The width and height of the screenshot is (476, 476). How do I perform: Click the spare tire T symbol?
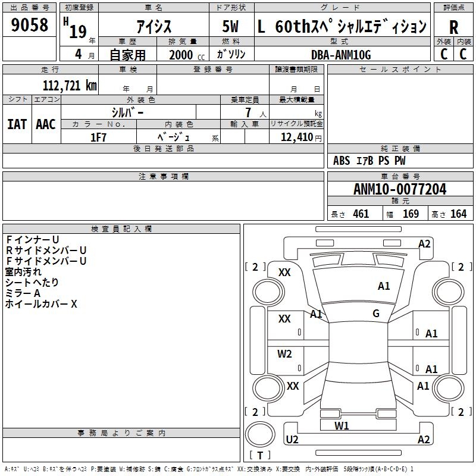(x=260, y=455)
